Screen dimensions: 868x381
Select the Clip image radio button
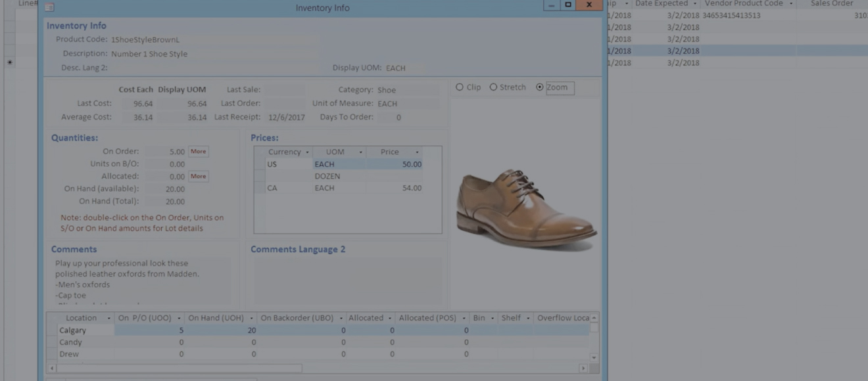460,87
